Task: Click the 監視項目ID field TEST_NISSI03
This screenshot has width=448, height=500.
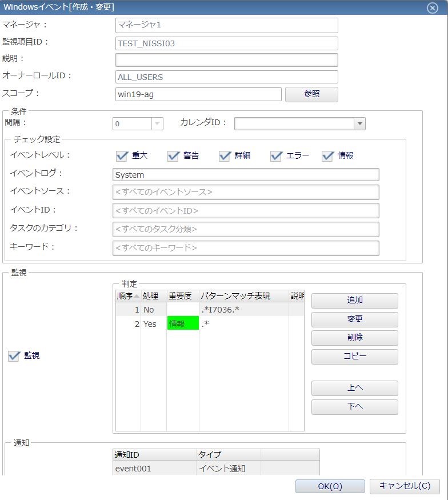Action: click(227, 43)
